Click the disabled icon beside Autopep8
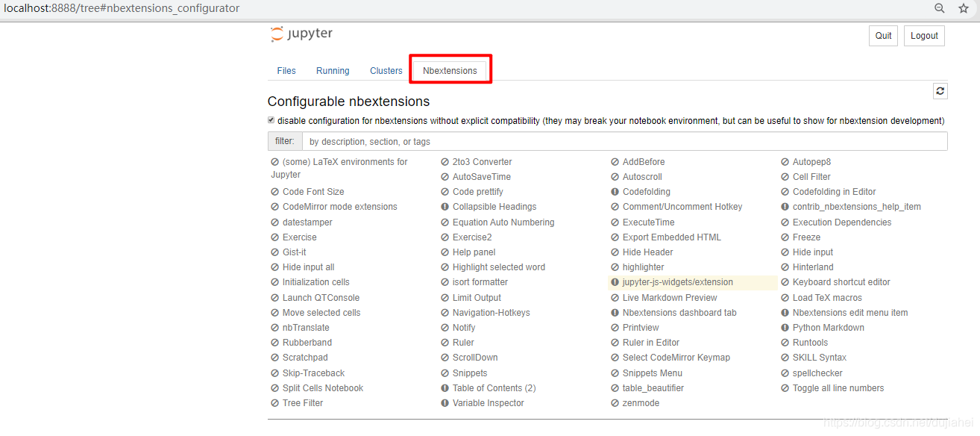This screenshot has width=980, height=436. (785, 162)
